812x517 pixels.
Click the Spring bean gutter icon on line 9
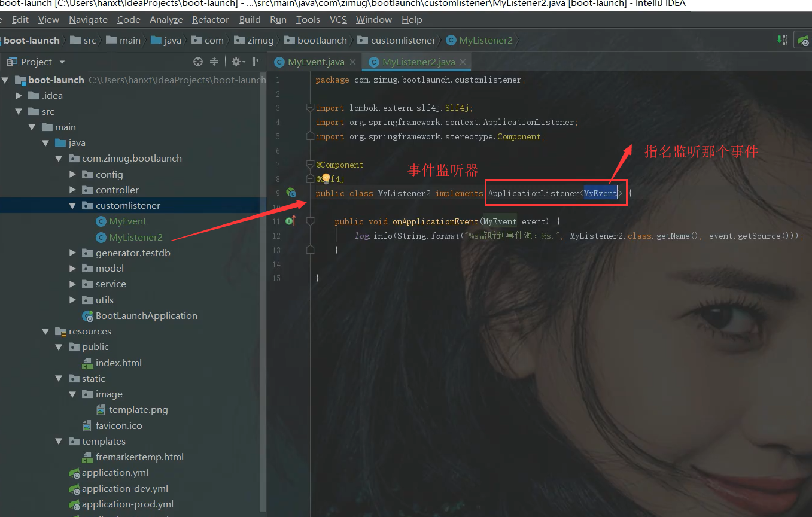(x=291, y=193)
